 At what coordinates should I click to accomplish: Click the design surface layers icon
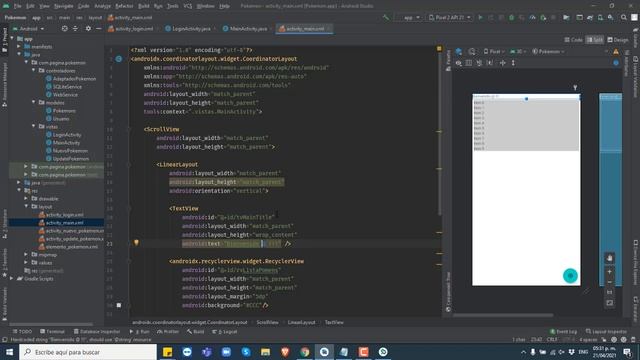click(x=458, y=51)
